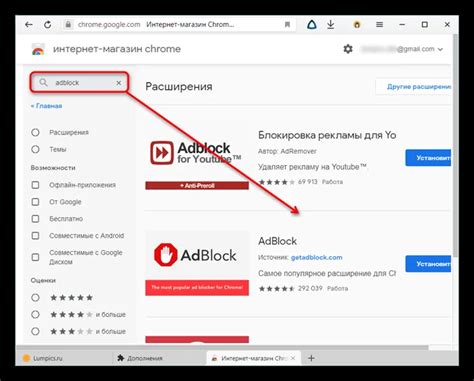Viewport: 474px width, 381px height.
Task: Select the Расширения radio button
Action: [35, 132]
